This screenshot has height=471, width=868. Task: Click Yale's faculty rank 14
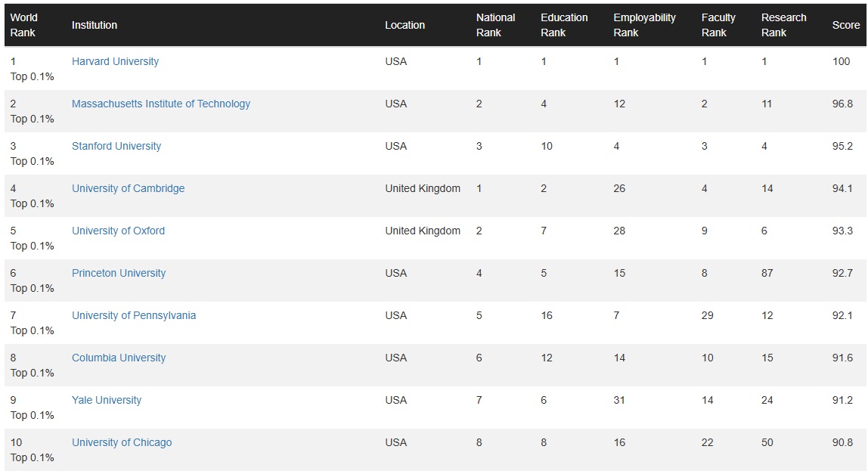point(708,400)
